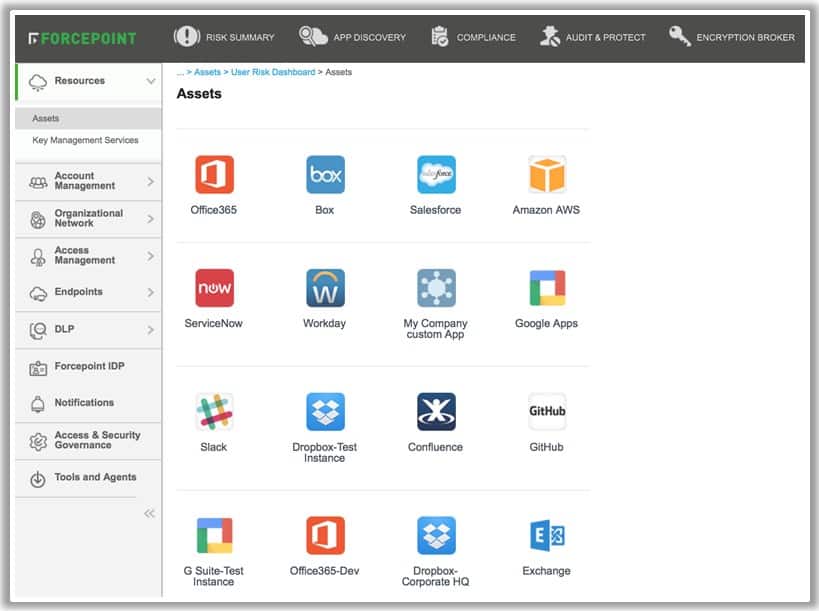Viewport: 819px width, 611px height.
Task: Select the Confluence asset icon
Action: (x=436, y=412)
